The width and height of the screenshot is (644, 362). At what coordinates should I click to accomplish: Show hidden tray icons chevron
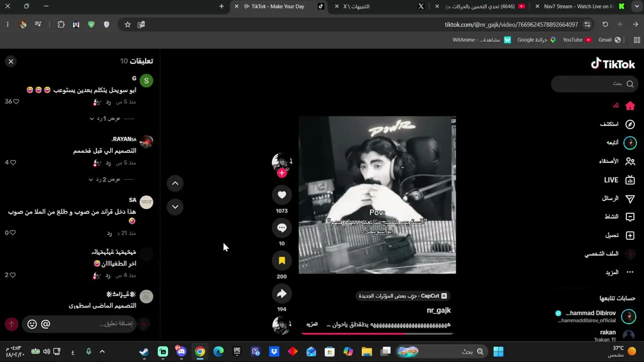[x=102, y=351]
